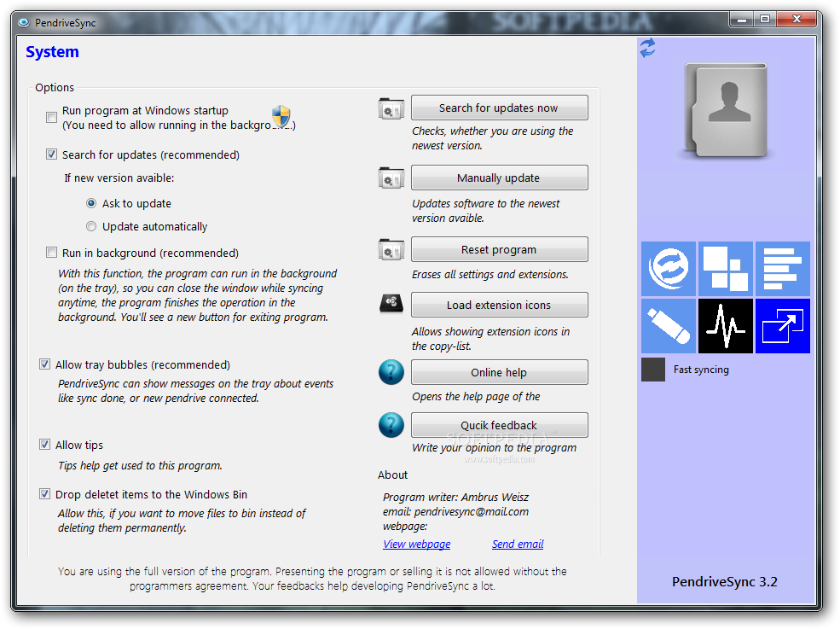Click the Send email link
The width and height of the screenshot is (840, 629).
[x=518, y=544]
